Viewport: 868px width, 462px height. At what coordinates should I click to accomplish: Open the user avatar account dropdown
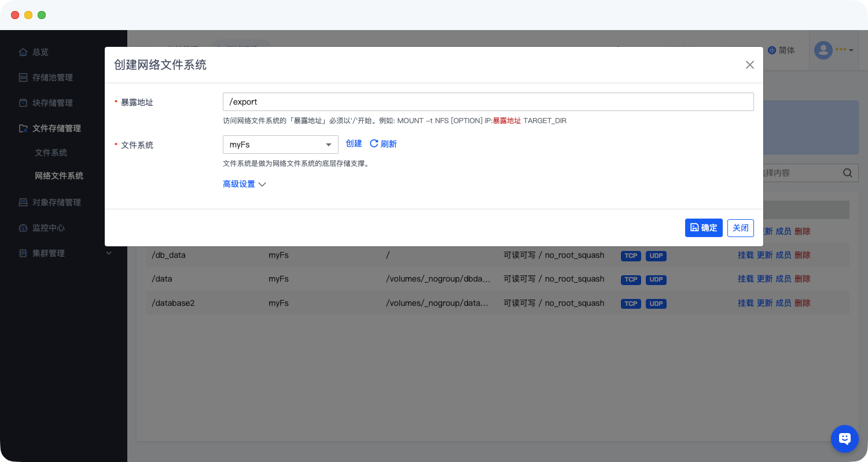834,50
